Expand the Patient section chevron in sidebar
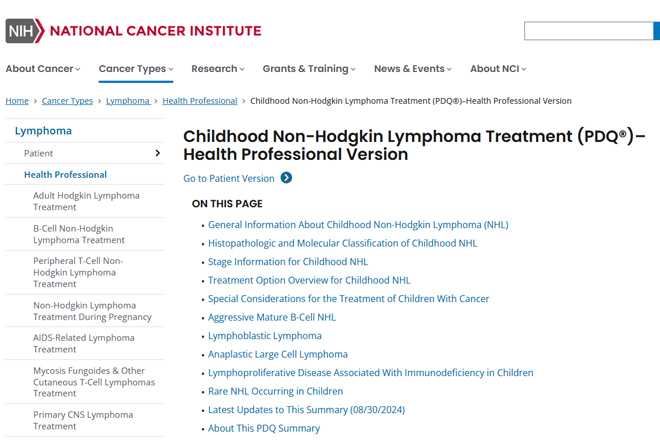This screenshot has width=660, height=440. point(158,153)
